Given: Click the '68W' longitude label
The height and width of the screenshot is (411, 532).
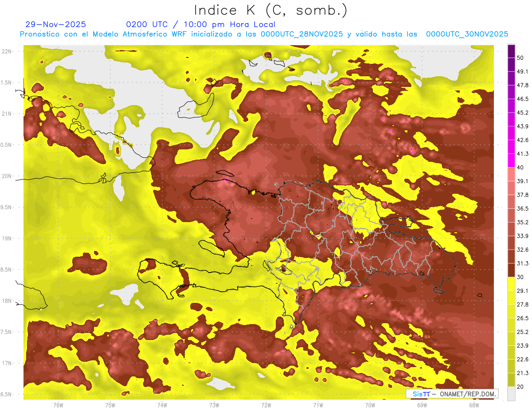Looking at the screenshot, I should pyautogui.click(x=474, y=405).
